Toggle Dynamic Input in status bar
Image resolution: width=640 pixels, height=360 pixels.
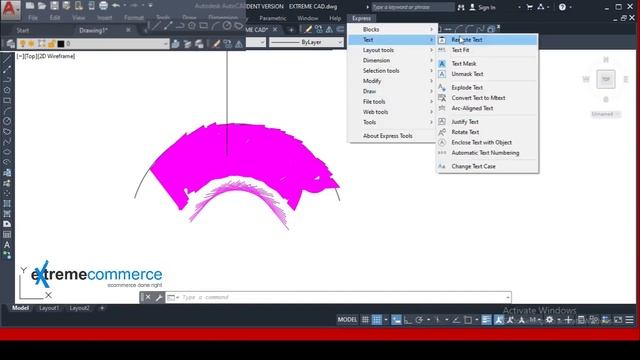click(396, 320)
